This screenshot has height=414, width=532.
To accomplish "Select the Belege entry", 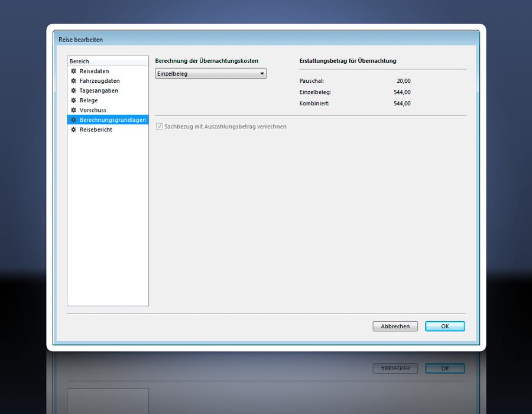I will pos(108,101).
